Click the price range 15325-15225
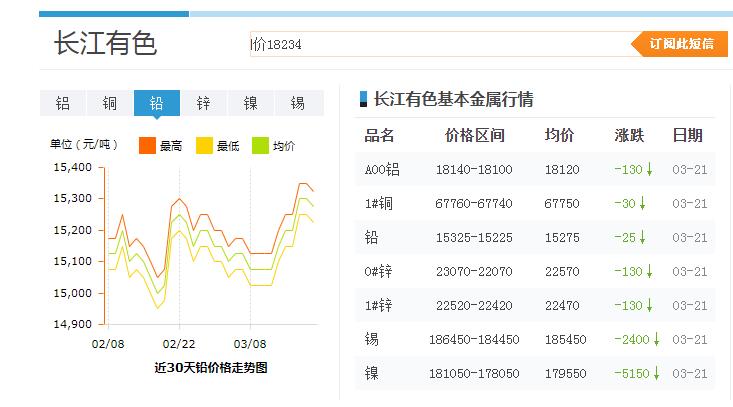 pos(474,238)
